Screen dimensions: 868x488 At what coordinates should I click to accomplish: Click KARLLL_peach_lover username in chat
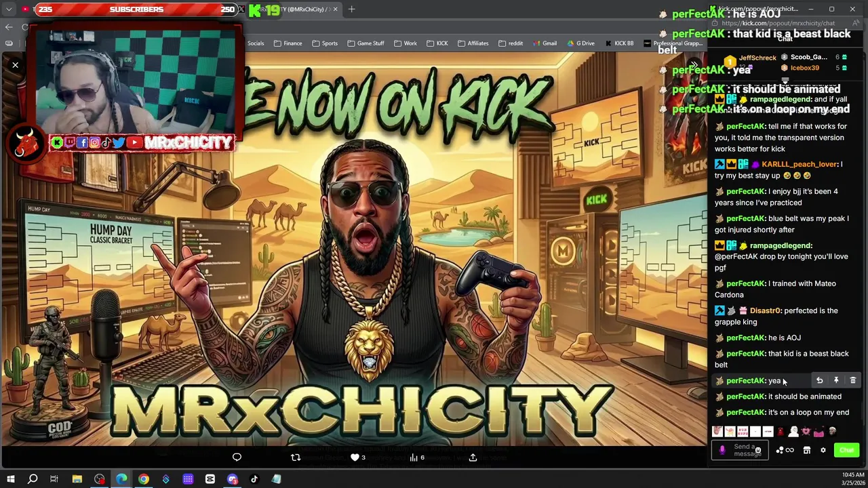click(x=800, y=164)
